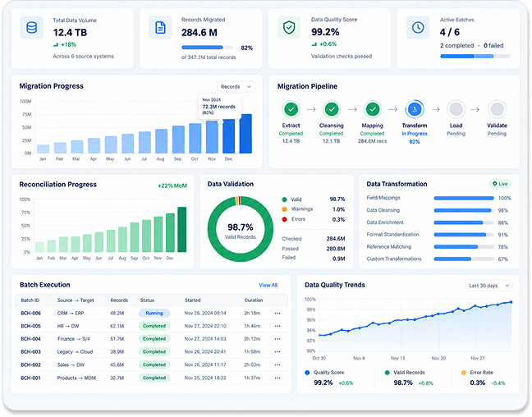532x417 pixels.
Task: Click the Active Batches progress bar
Action: (475, 57)
